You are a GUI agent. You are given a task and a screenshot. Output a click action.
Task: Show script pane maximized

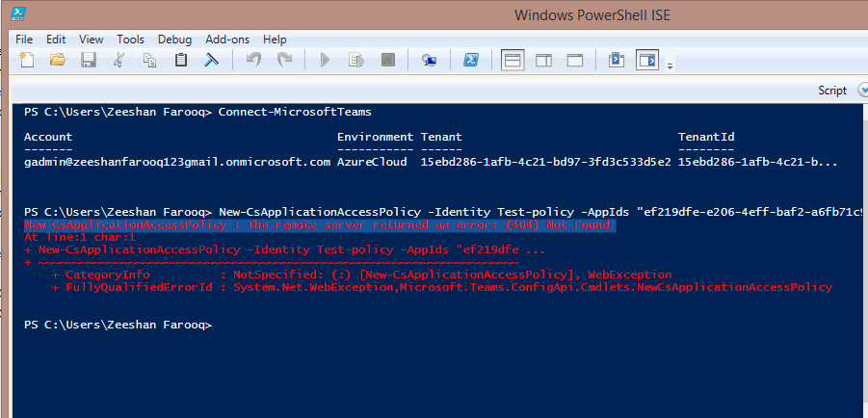(575, 60)
